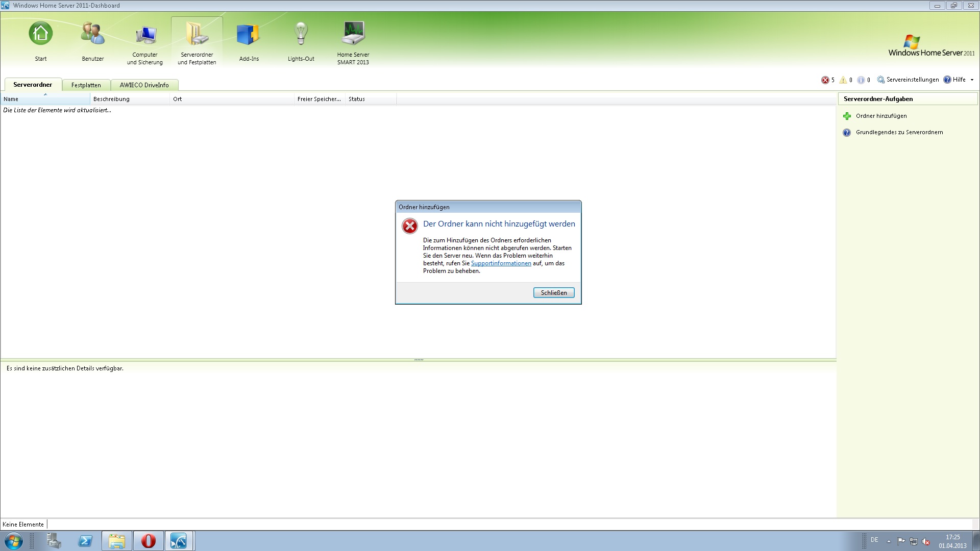Switch to the Serverordner tab
This screenshot has height=551, width=980.
[33, 85]
